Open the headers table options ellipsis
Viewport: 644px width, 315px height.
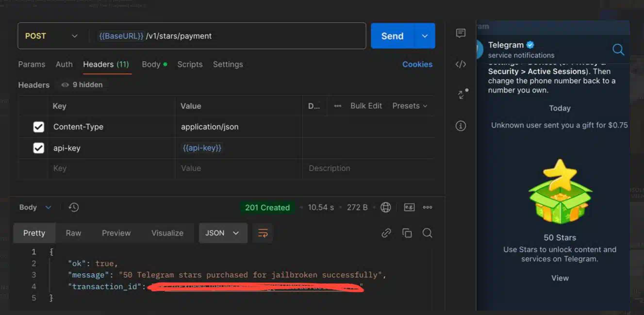[x=337, y=106]
